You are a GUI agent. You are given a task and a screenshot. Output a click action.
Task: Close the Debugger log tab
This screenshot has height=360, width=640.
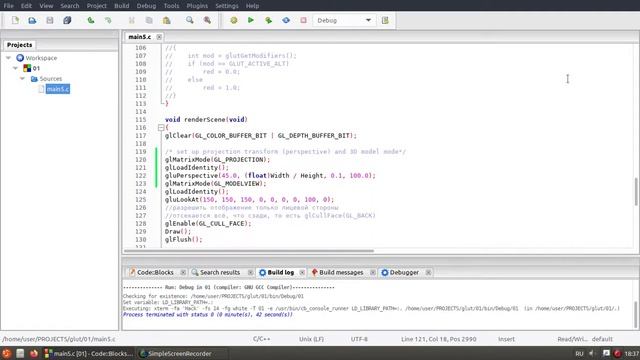[428, 272]
